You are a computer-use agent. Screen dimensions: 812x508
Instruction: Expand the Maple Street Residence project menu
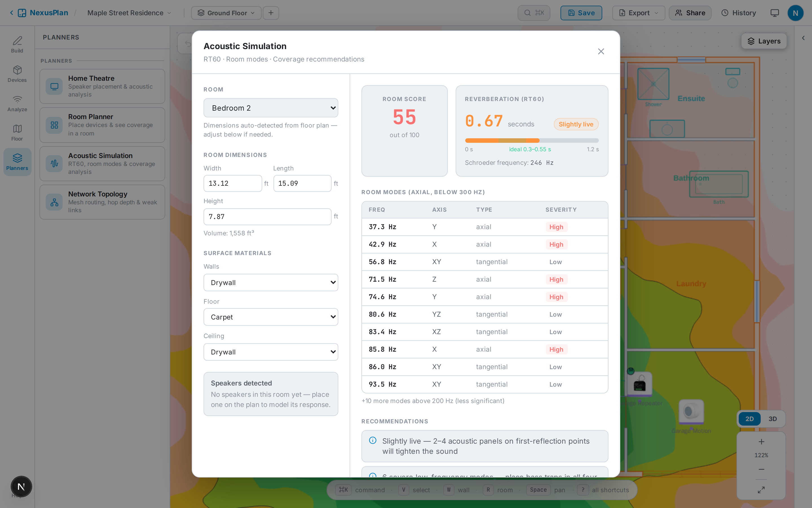pyautogui.click(x=129, y=13)
